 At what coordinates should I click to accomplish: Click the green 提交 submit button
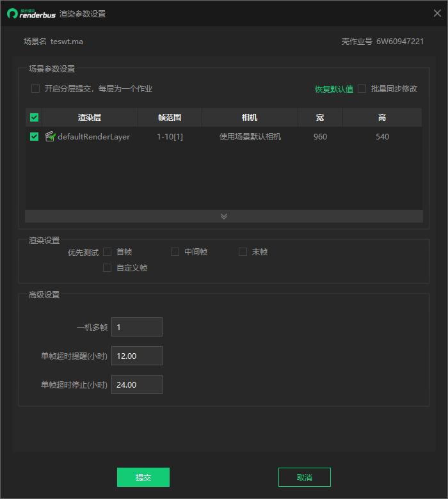coord(143,477)
